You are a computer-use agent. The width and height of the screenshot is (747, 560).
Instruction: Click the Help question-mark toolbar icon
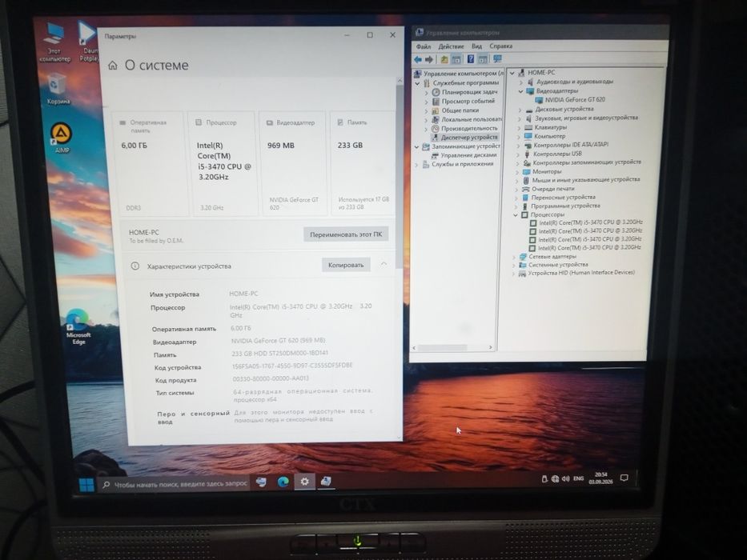470,58
